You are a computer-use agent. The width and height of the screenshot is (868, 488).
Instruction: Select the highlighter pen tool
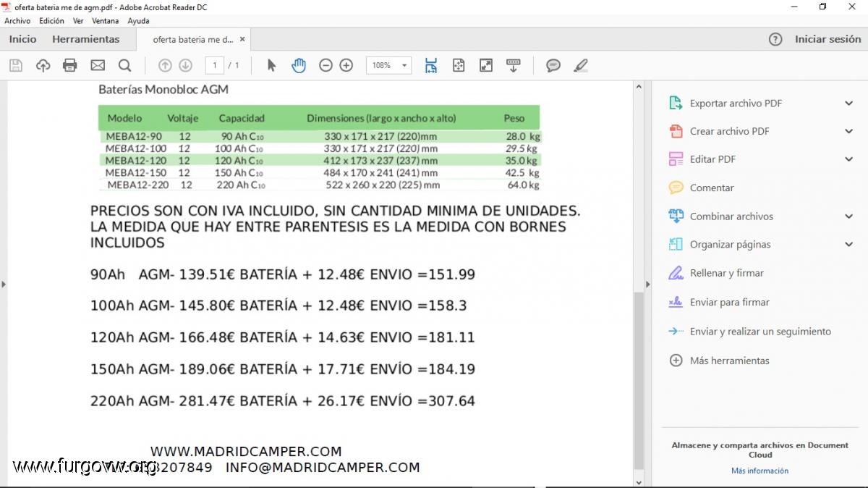(580, 66)
